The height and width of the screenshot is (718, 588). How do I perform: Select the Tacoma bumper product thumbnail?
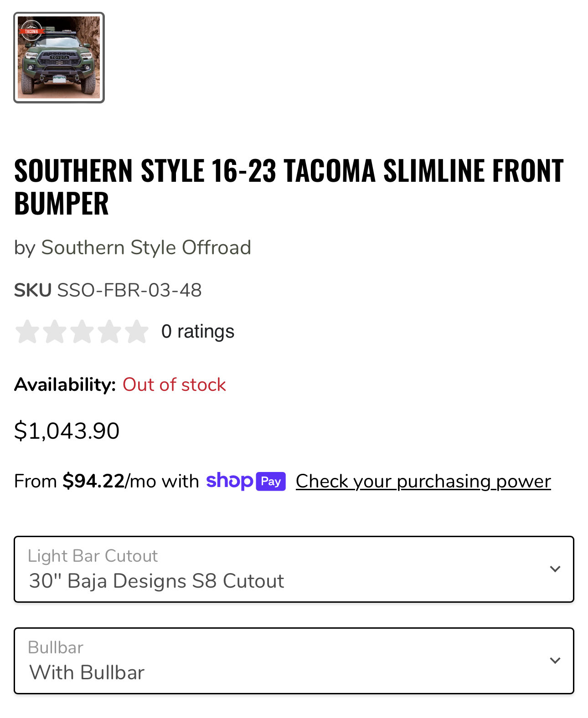59,57
